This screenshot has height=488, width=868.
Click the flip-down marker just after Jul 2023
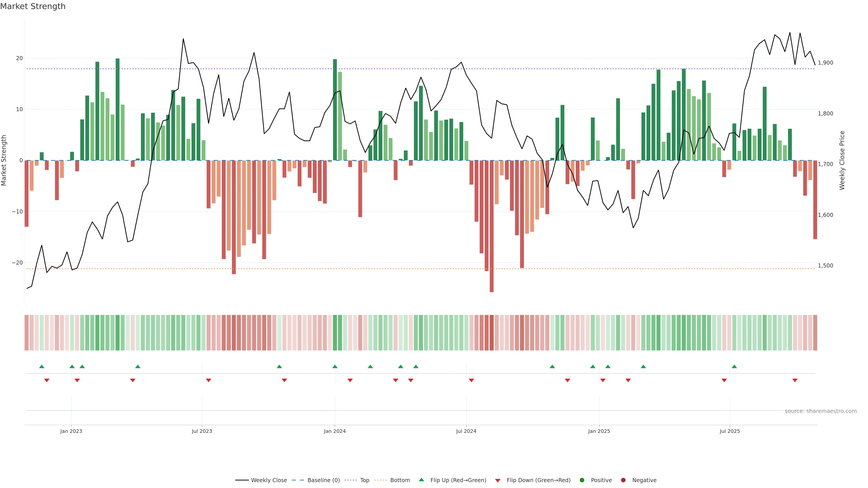[x=209, y=380]
